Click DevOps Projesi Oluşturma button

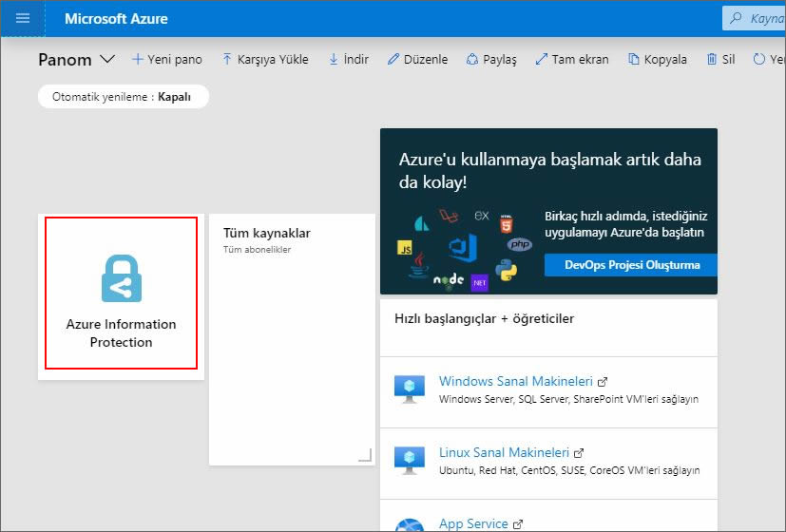[630, 265]
